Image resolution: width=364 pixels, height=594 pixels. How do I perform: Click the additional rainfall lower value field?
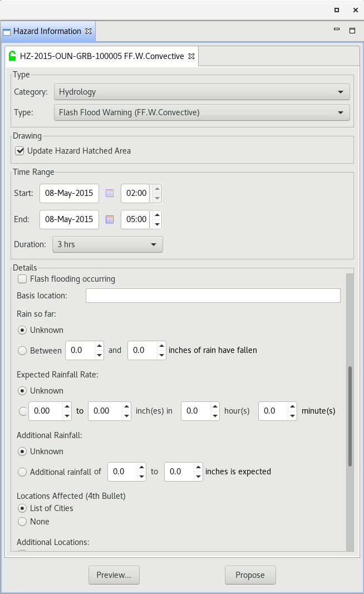(122, 472)
